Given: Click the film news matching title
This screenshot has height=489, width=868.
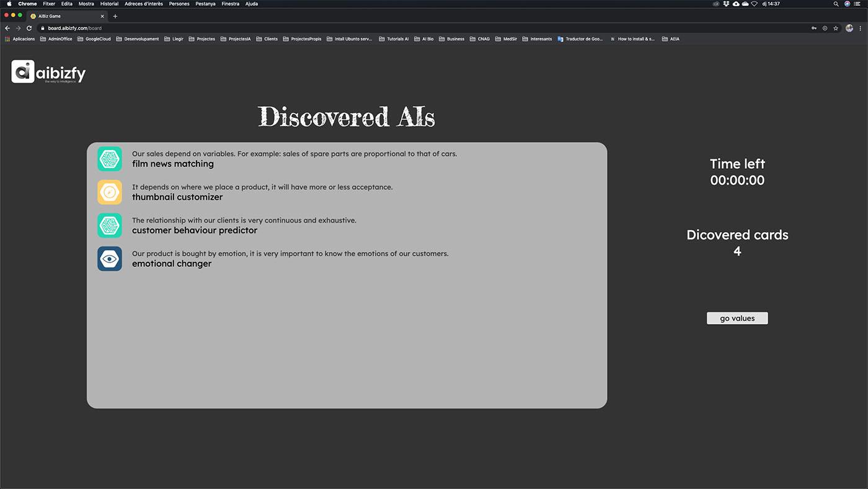Looking at the screenshot, I should [x=173, y=164].
